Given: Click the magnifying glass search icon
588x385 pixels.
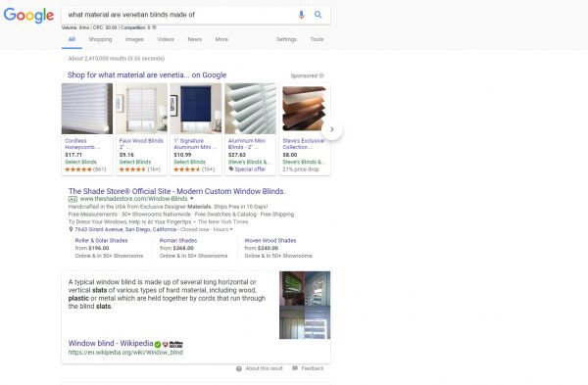Looking at the screenshot, I should (318, 15).
